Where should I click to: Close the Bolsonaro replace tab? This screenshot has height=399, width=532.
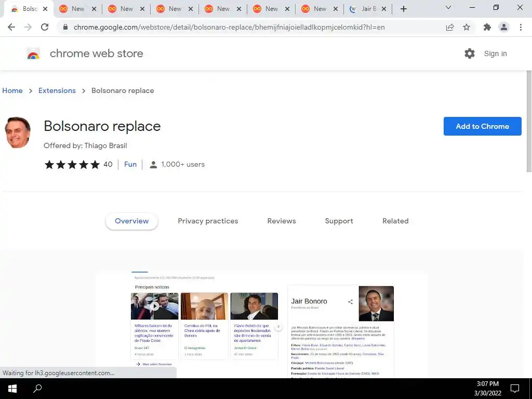45,9
